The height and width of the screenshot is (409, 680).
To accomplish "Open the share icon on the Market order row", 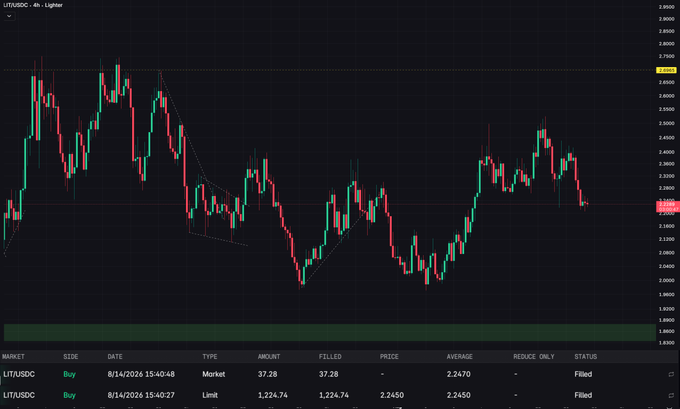I will [671, 374].
